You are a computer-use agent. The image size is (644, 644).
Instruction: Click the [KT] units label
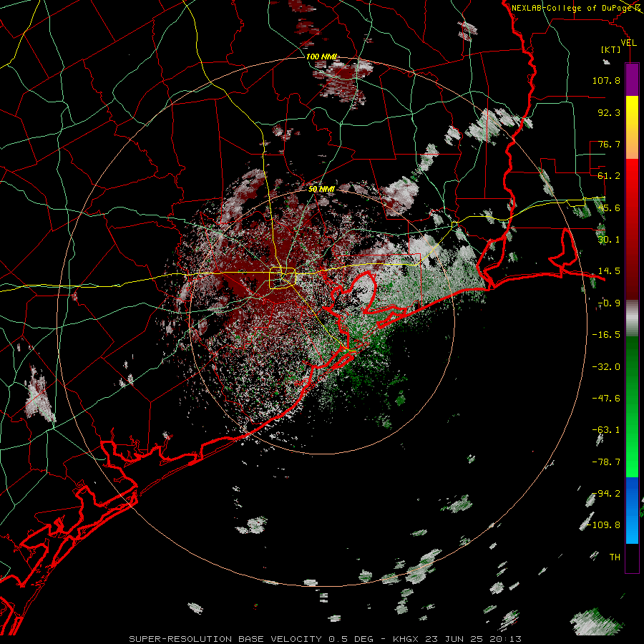[611, 49]
